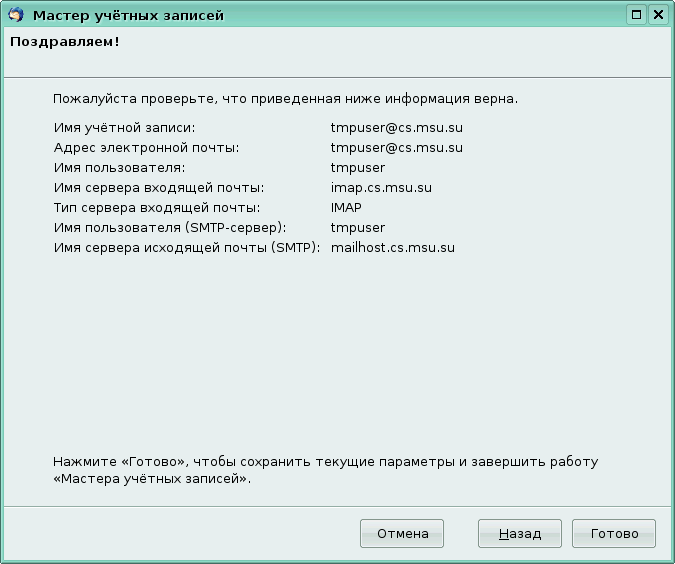Click the Тип сервера входящей почты label

pyautogui.click(x=156, y=208)
